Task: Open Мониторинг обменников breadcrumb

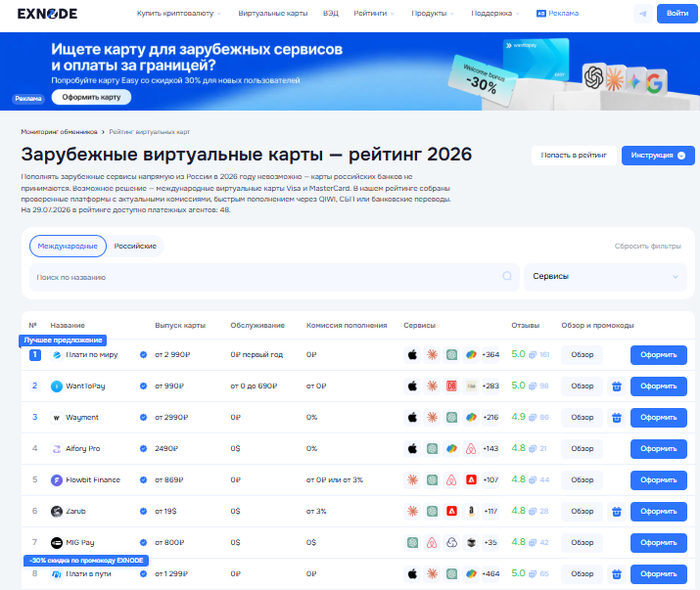Action: (x=59, y=132)
